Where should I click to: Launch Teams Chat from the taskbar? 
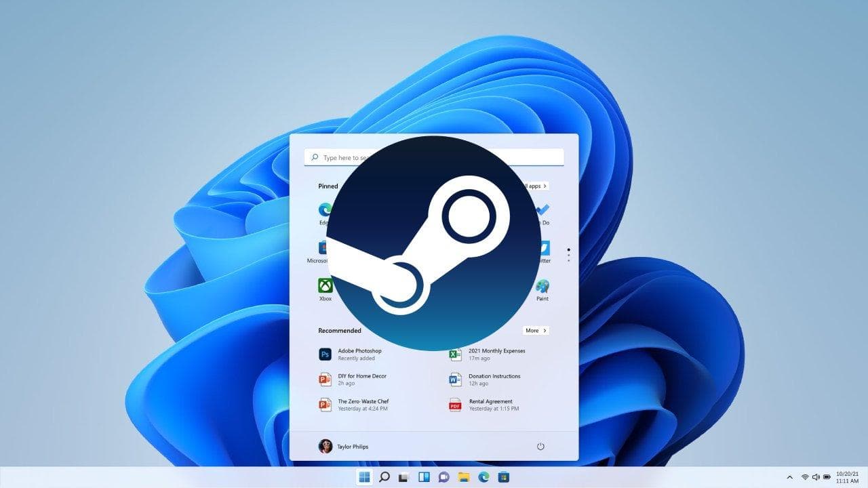click(444, 477)
